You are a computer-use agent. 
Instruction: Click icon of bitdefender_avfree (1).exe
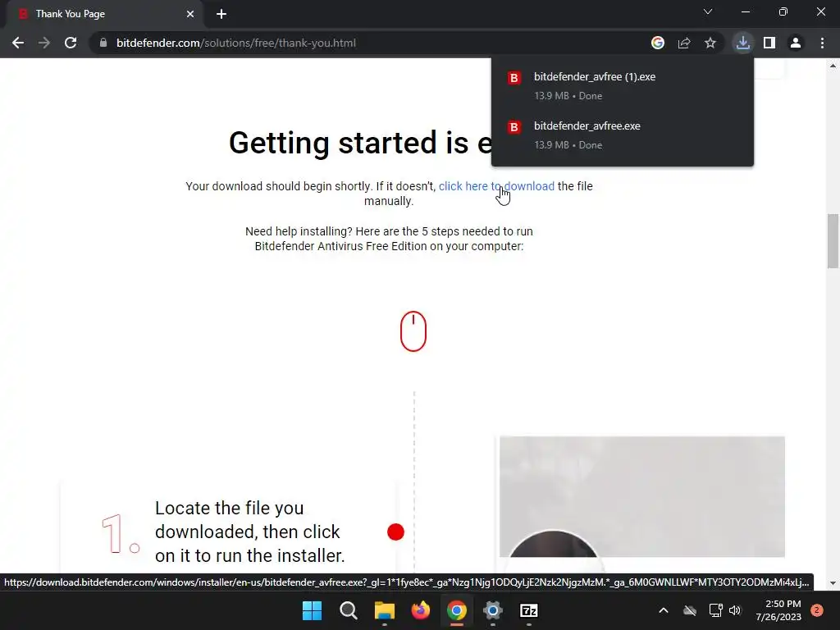[514, 78]
